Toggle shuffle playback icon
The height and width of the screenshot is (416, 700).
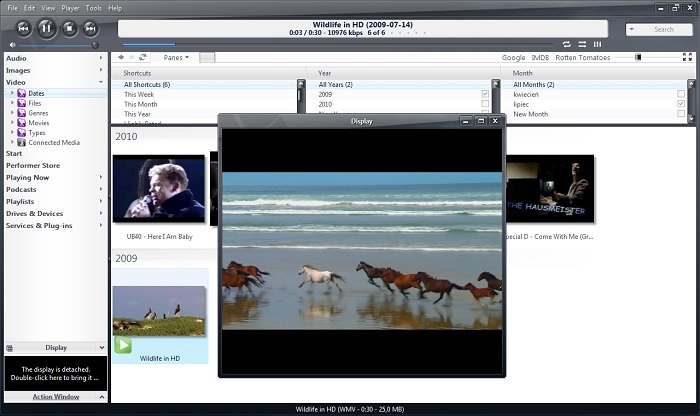(581, 44)
